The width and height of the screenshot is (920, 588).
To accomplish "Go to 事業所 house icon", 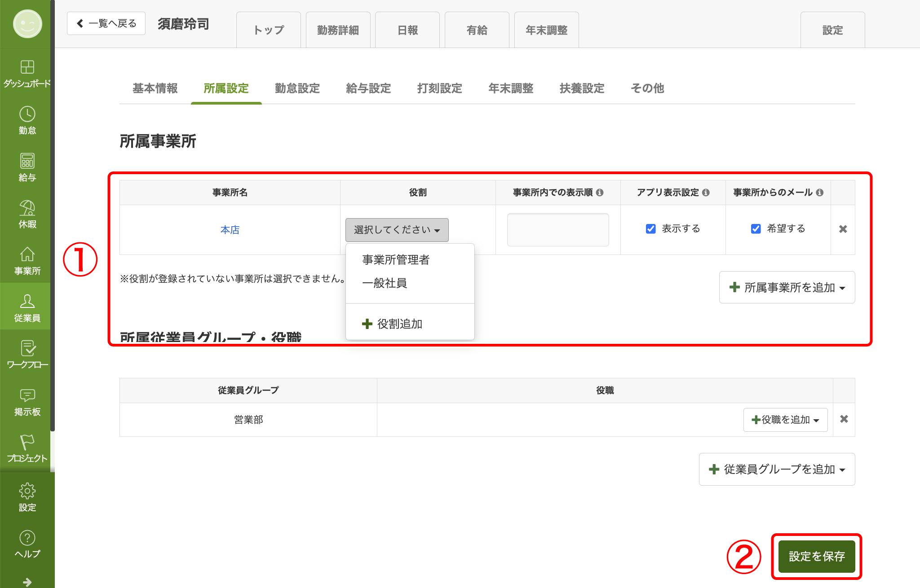I will pos(27,255).
